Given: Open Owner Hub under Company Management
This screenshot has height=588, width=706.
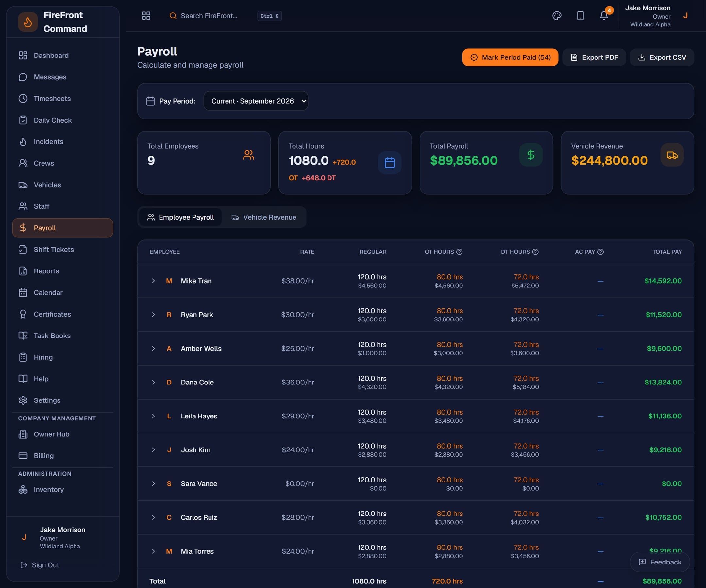Looking at the screenshot, I should (x=62, y=434).
